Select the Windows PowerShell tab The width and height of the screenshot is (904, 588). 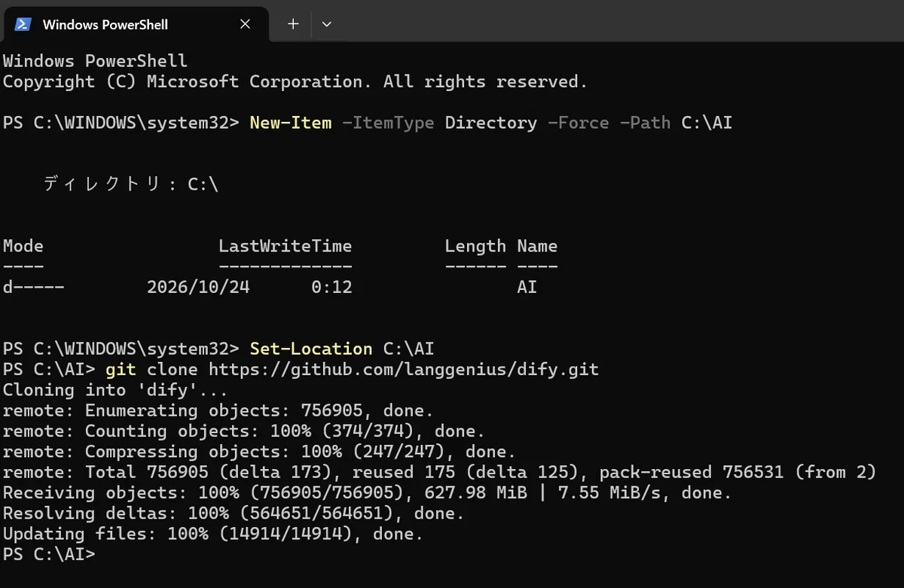[x=136, y=24]
